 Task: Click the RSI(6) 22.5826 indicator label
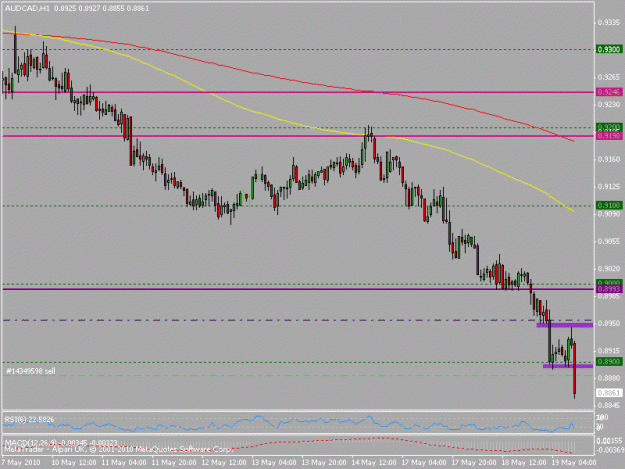29,419
